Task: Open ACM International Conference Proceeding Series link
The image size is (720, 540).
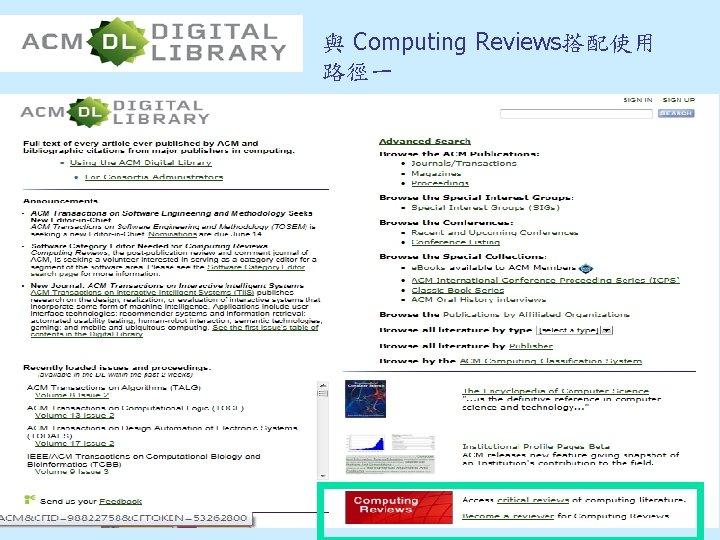Action: pos(545,280)
